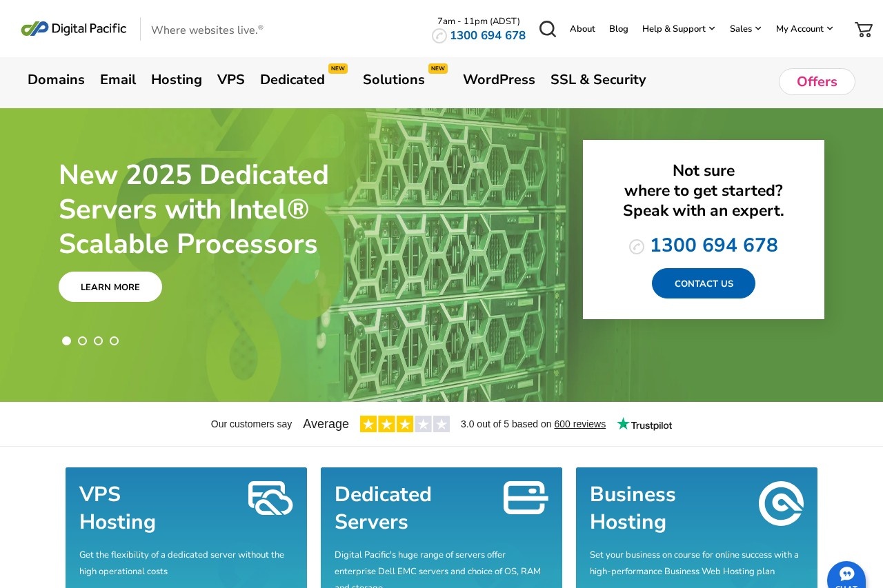Click the search magnifier icon

547,29
